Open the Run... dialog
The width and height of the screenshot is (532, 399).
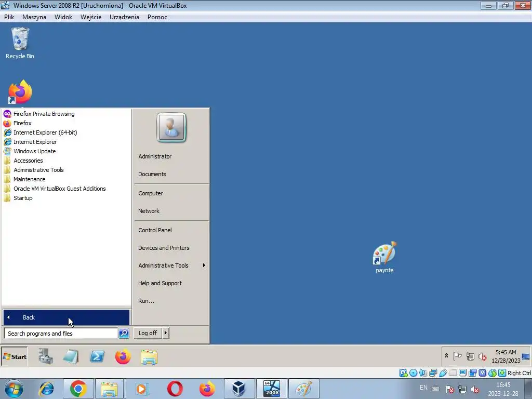(146, 301)
